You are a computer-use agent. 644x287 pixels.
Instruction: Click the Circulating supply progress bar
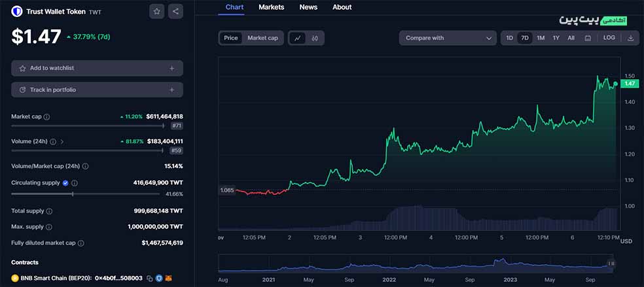(x=86, y=194)
